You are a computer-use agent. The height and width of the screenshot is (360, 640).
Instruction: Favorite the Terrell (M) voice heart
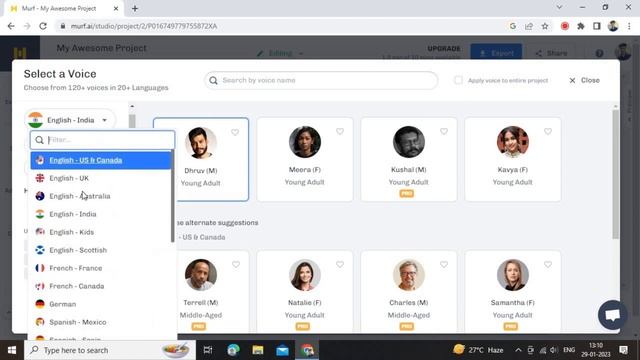[236, 264]
